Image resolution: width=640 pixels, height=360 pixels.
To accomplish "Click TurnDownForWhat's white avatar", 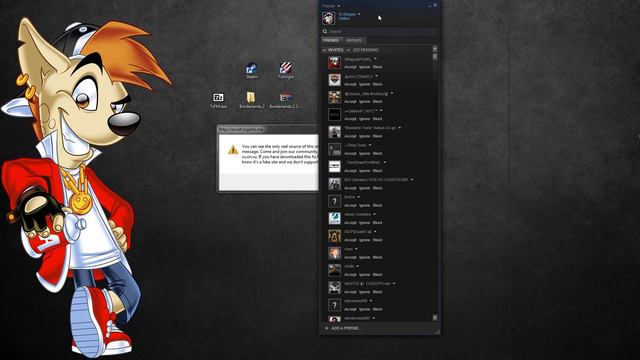I will click(x=334, y=167).
